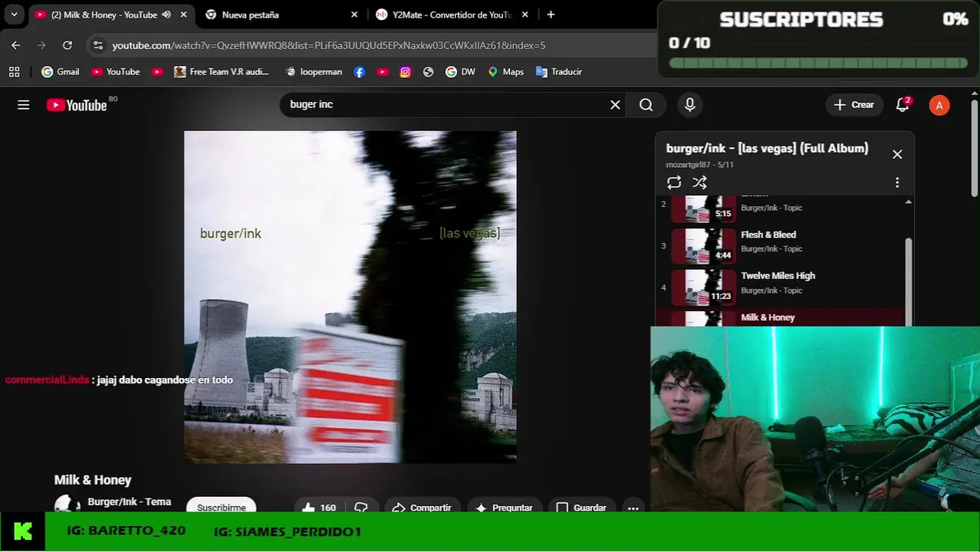Close the Milk & Honey tab
This screenshot has width=980, height=552.
183,15
